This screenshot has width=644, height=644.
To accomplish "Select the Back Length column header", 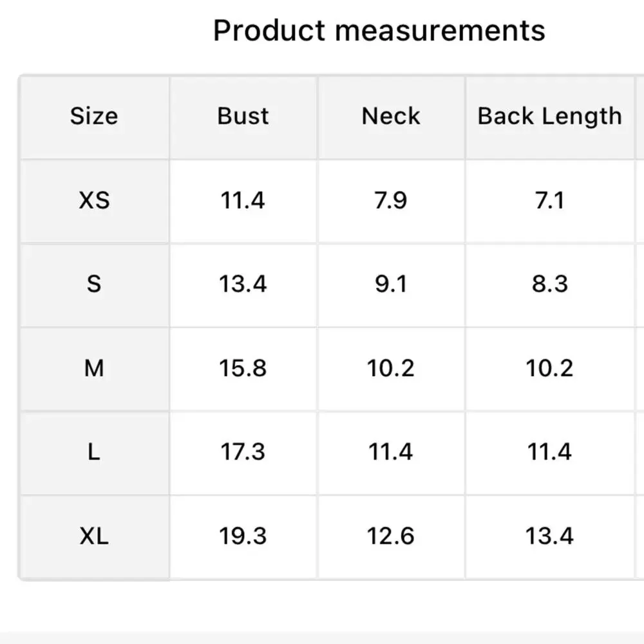I will (549, 116).
